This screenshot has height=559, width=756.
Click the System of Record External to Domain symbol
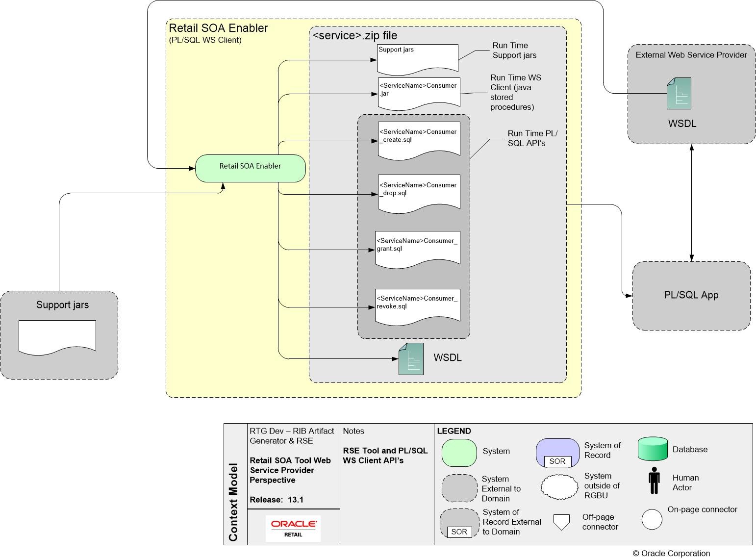(x=459, y=523)
